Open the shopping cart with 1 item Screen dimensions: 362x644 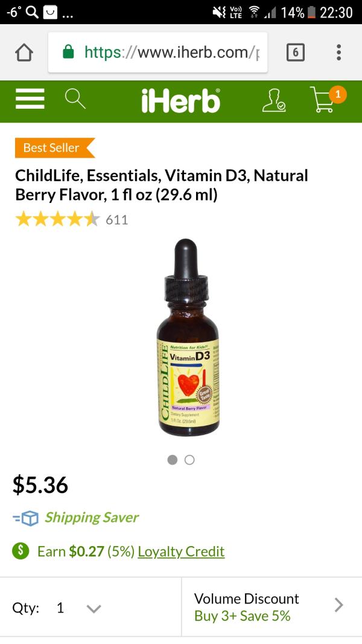[328, 98]
